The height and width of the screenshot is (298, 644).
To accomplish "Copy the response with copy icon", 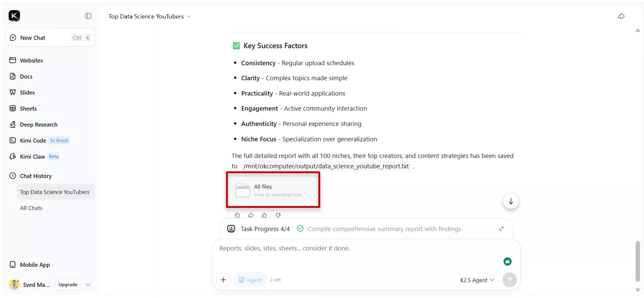I will (237, 215).
